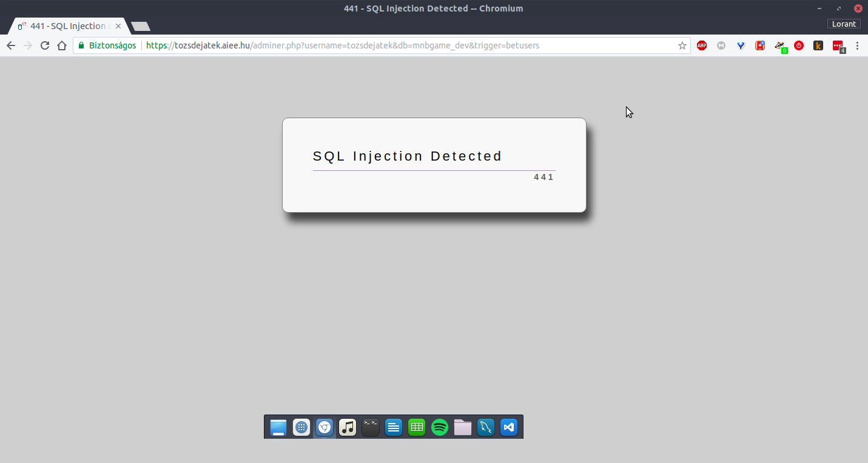The width and height of the screenshot is (868, 463).
Task: Open the file manager folder in dock
Action: (x=463, y=427)
